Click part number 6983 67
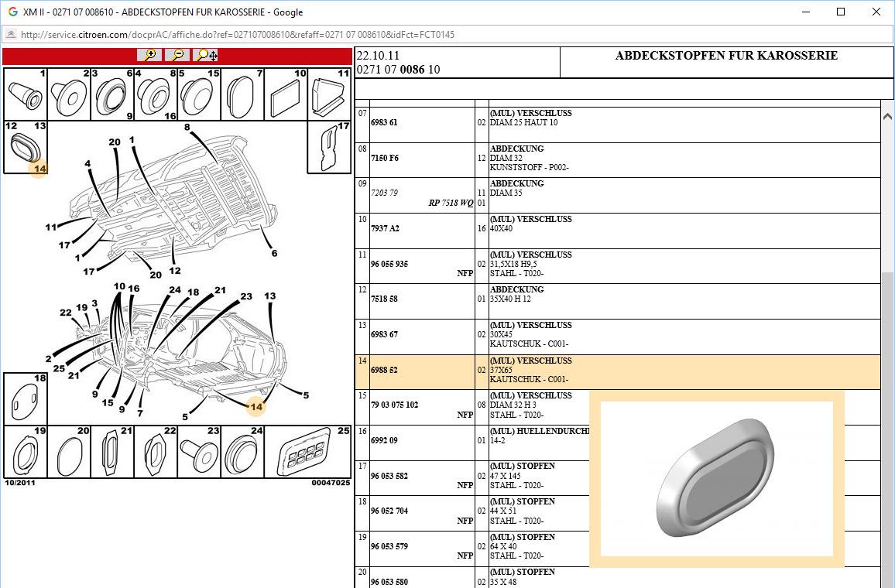The image size is (895, 588). pos(384,335)
